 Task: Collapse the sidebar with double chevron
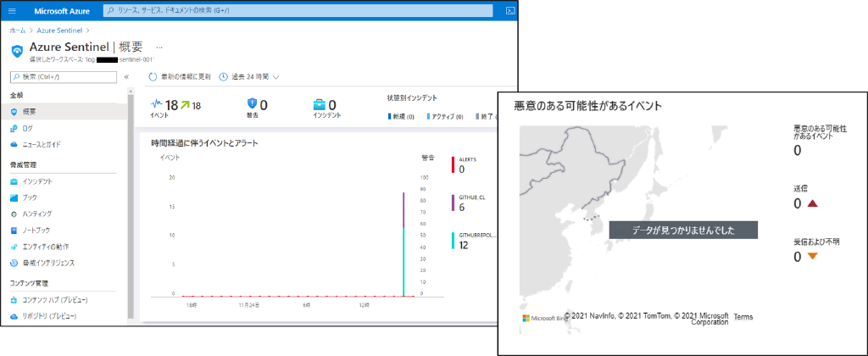coord(126,77)
